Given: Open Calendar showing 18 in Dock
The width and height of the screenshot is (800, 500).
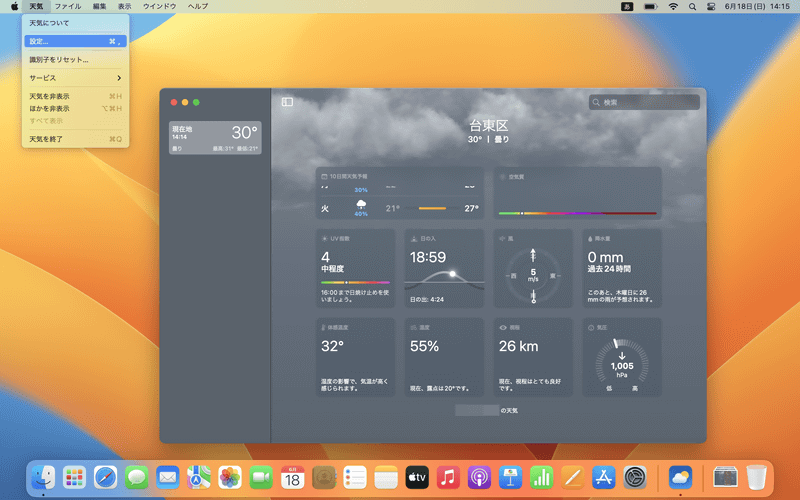Looking at the screenshot, I should coord(292,478).
